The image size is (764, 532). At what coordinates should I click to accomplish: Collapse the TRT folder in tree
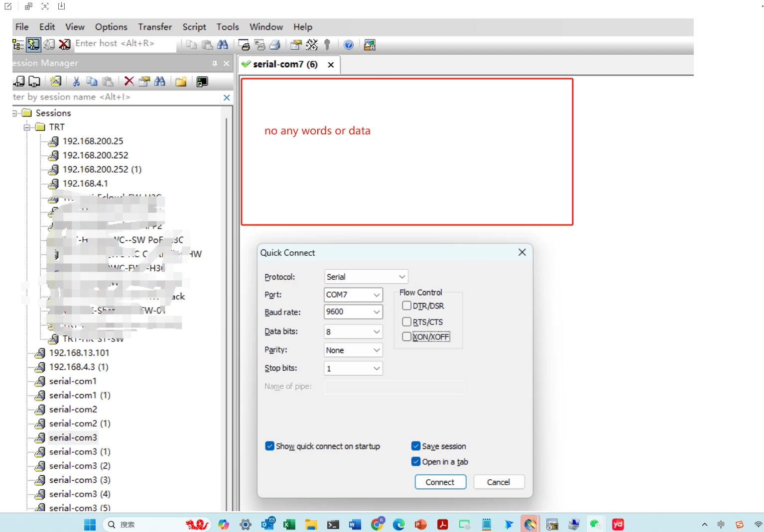[x=27, y=127]
